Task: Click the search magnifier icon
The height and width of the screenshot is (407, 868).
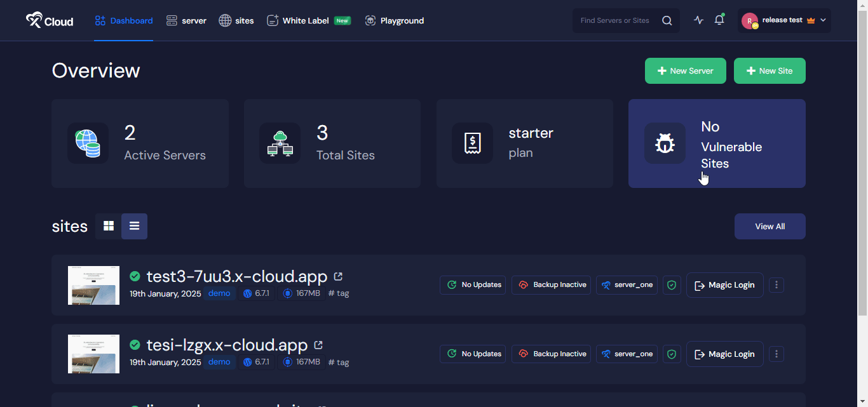Action: click(x=667, y=20)
